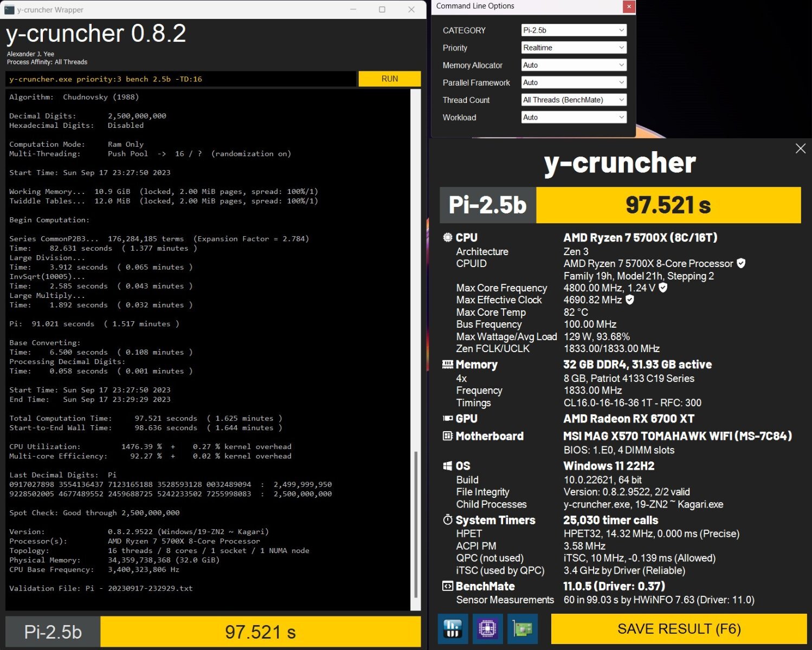This screenshot has height=650, width=812.
Task: Click the Pi-2.5b heading in BenchMate panel
Action: [x=488, y=205]
